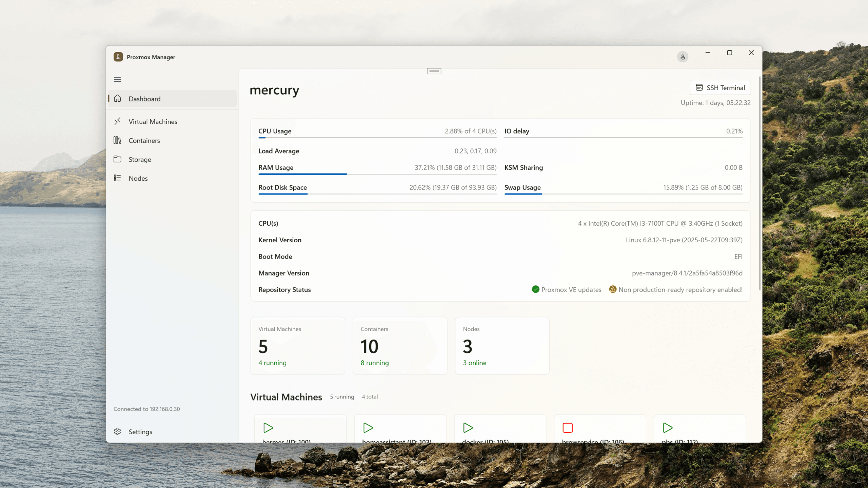Click the '8 running' containers count

pyautogui.click(x=374, y=363)
